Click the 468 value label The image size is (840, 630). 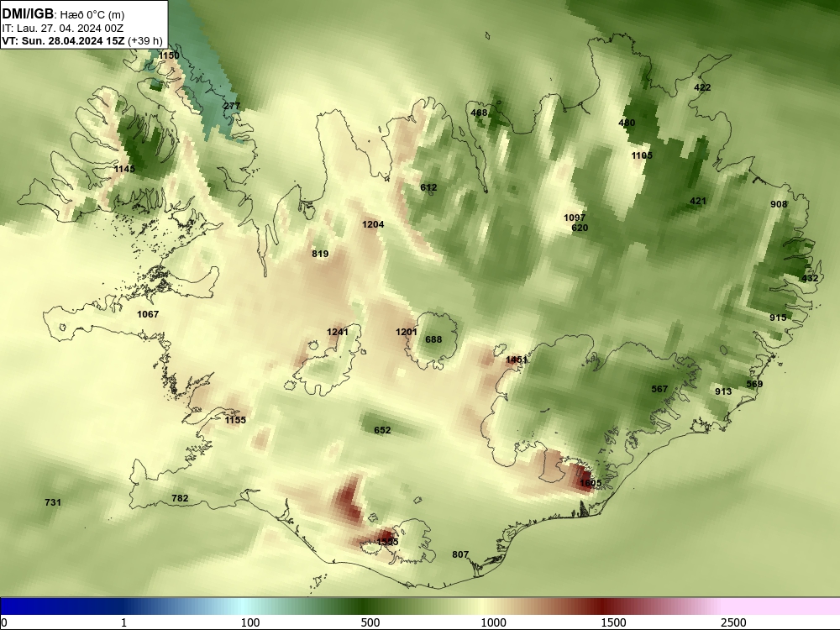coord(479,113)
